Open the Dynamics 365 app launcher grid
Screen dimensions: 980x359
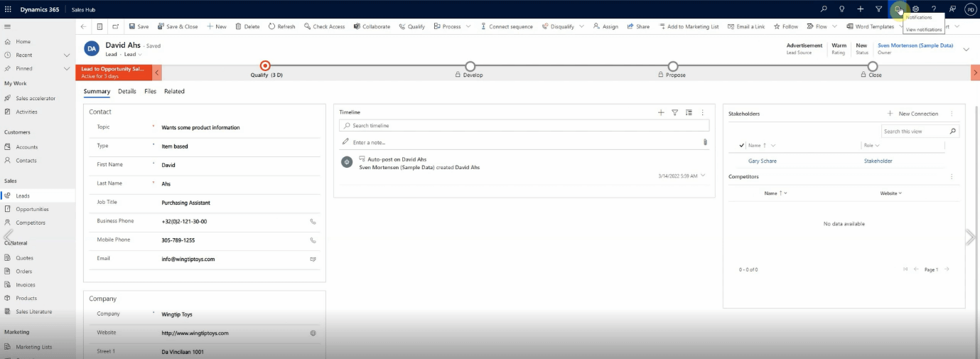pos(8,9)
